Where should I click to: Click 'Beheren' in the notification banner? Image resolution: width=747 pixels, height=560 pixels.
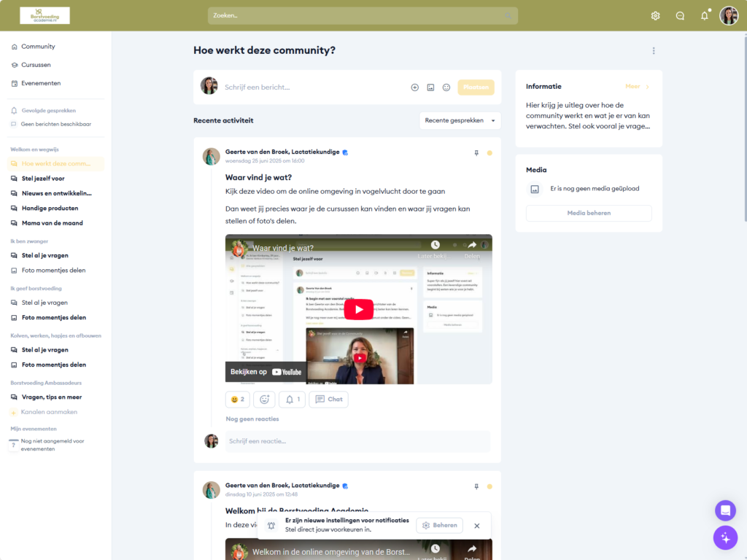point(439,525)
